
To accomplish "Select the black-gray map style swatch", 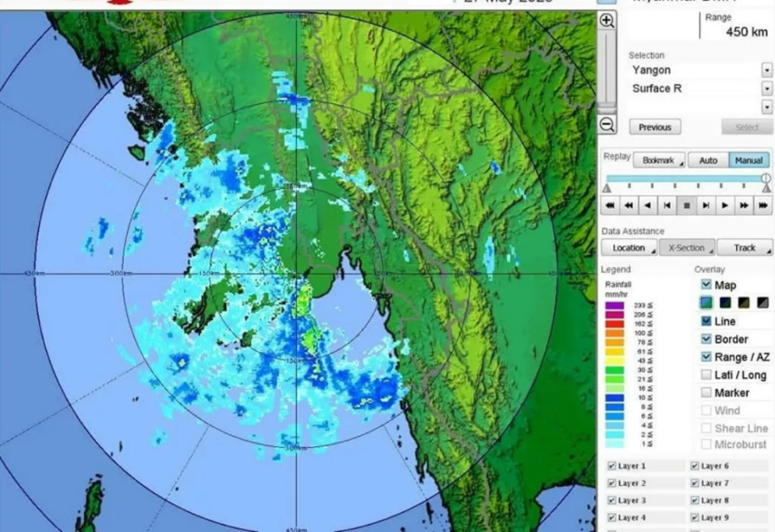I will pos(763,303).
